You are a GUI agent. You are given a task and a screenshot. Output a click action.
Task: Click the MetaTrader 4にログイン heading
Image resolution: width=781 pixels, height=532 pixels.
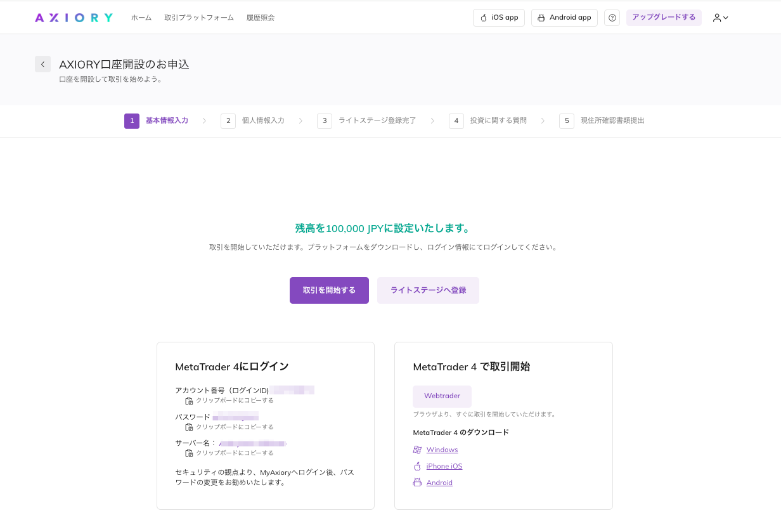pyautogui.click(x=232, y=367)
